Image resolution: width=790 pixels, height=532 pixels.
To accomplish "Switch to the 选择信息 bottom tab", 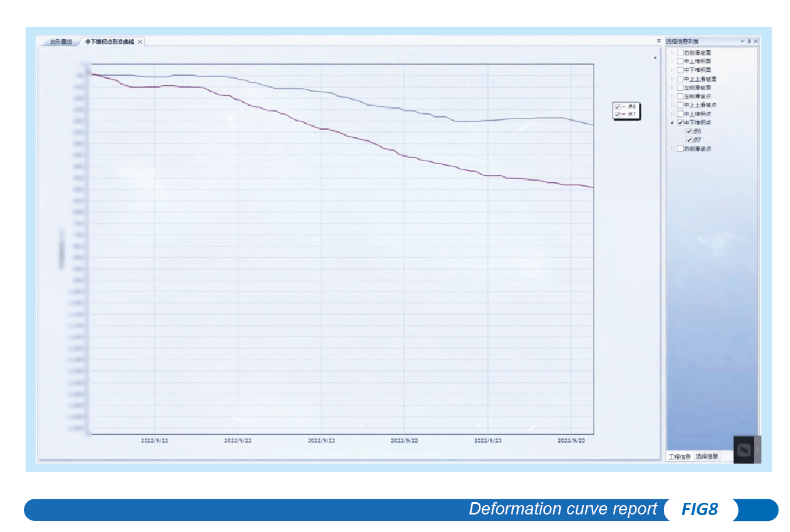I will coord(707,457).
